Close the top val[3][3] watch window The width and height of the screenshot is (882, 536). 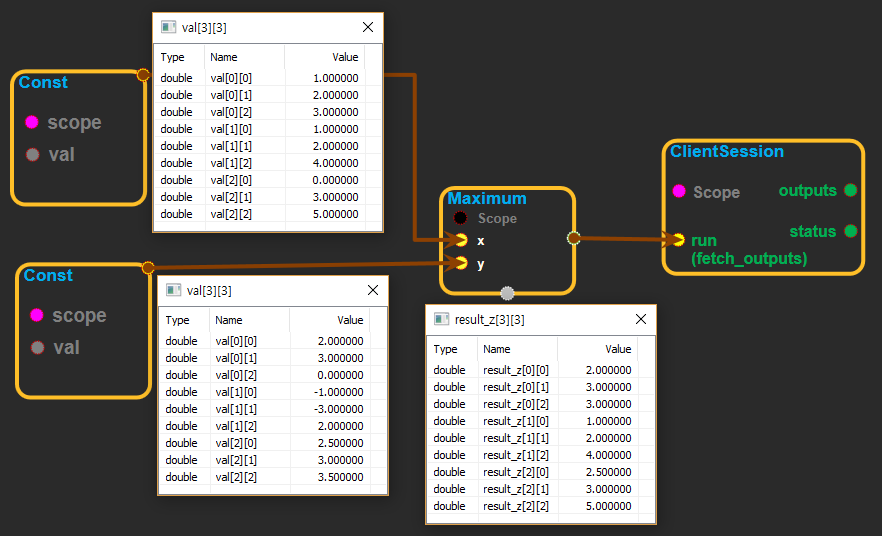367,27
